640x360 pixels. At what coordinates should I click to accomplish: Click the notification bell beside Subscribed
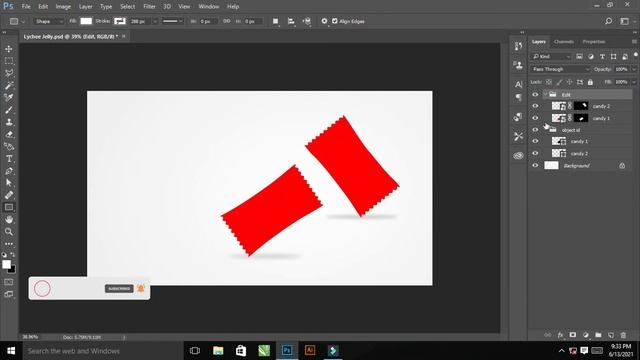click(x=141, y=289)
